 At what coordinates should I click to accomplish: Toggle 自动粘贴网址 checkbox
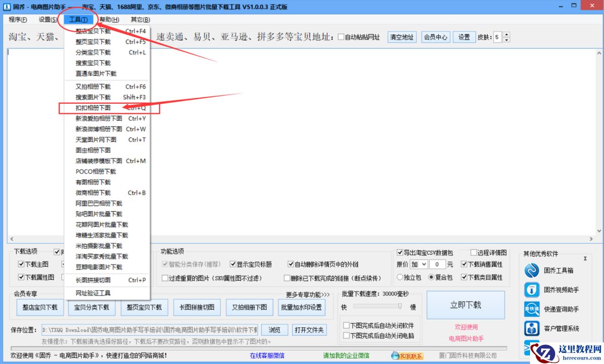click(x=341, y=37)
